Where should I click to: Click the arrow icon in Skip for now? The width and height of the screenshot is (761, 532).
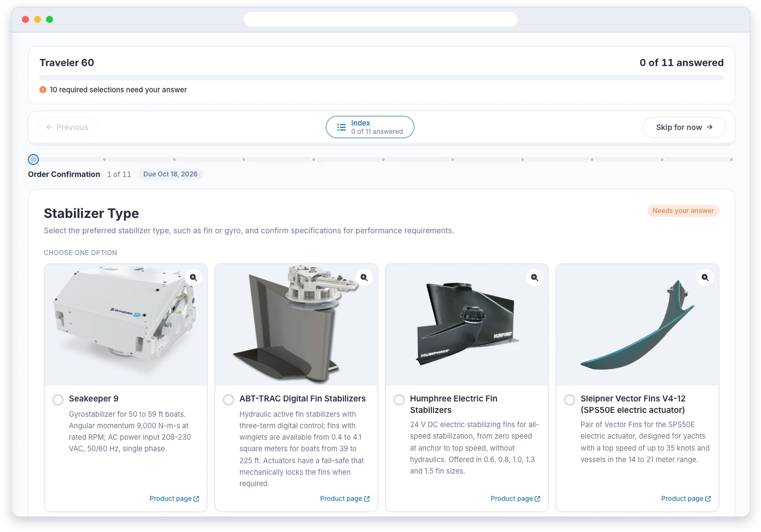coord(710,127)
